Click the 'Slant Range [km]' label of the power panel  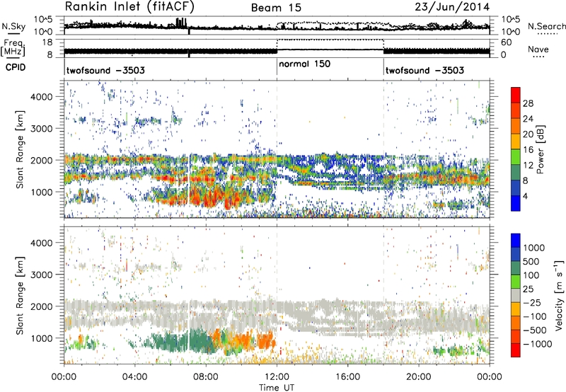click(20, 149)
